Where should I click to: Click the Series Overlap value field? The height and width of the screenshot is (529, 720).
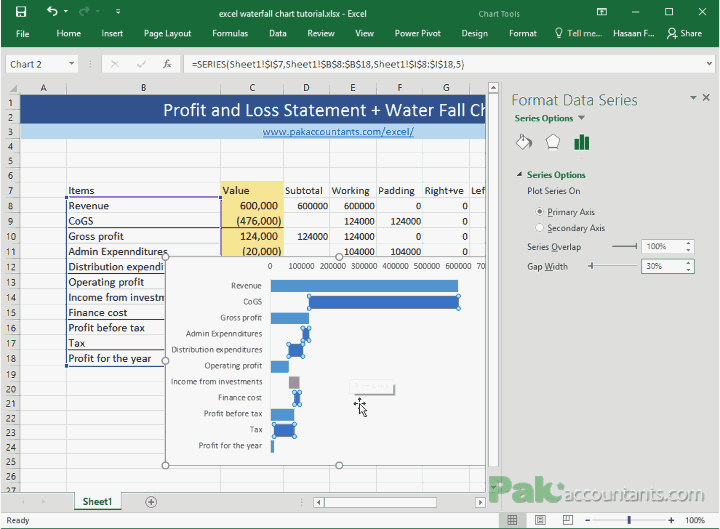pos(662,247)
